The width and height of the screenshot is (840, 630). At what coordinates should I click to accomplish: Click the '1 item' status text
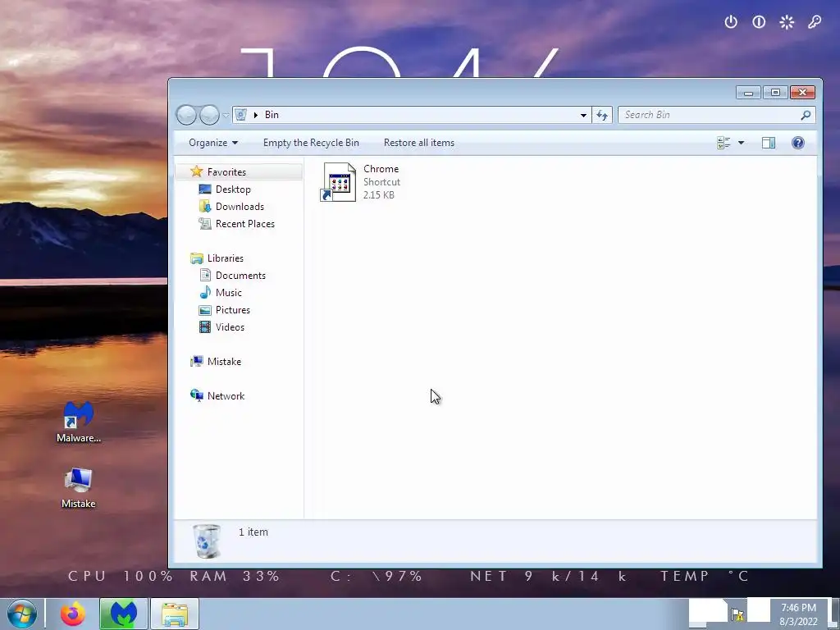253,532
